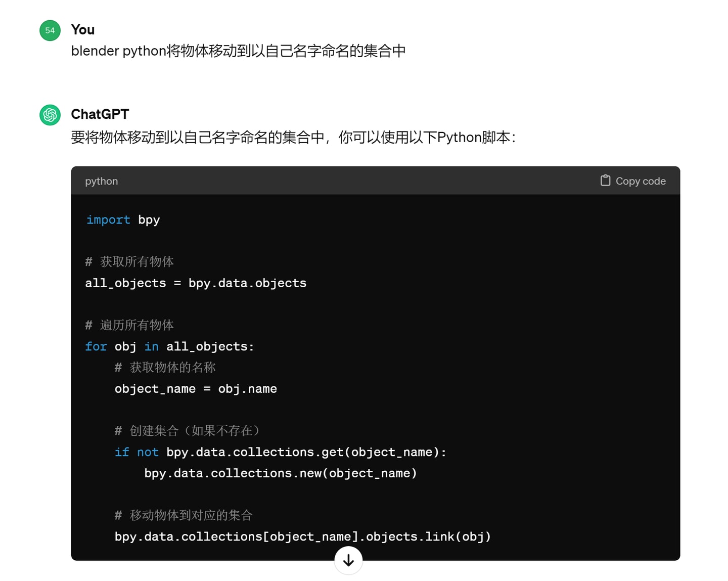Click the user prompt starting with "blender python"

tap(239, 51)
